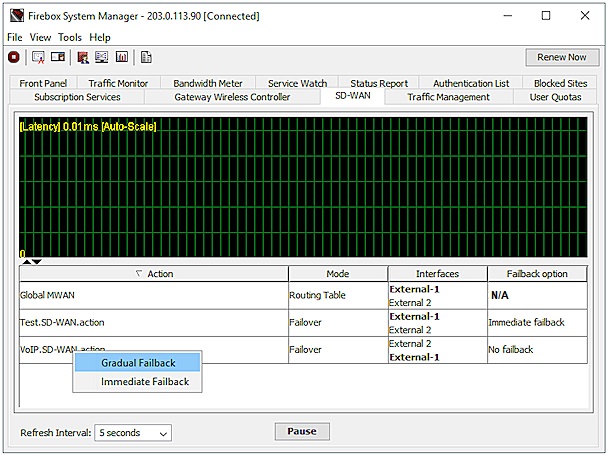Show the Blocked Sites tab
Viewport: 609px width, 455px height.
[x=560, y=83]
